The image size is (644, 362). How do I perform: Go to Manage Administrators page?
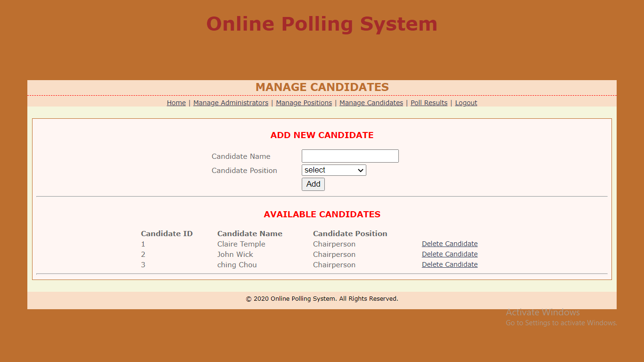(x=231, y=103)
